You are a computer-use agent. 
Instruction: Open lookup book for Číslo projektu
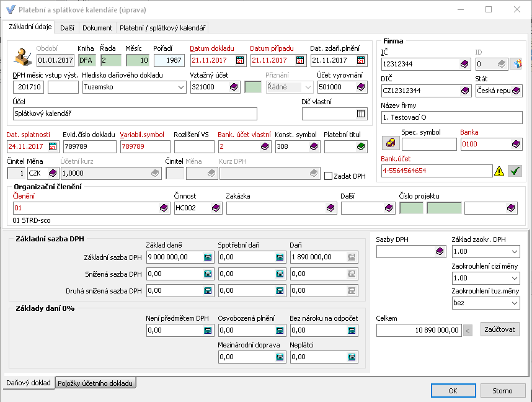tap(511, 208)
